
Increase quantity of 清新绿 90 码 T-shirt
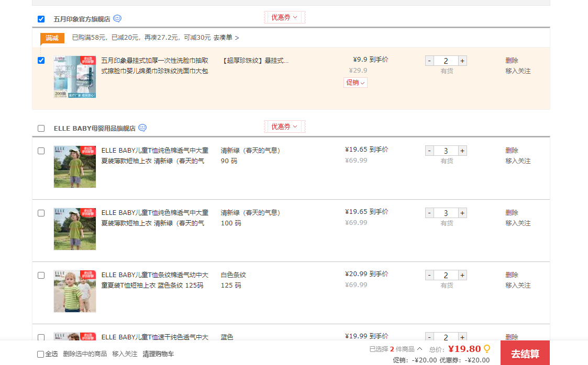tap(462, 151)
